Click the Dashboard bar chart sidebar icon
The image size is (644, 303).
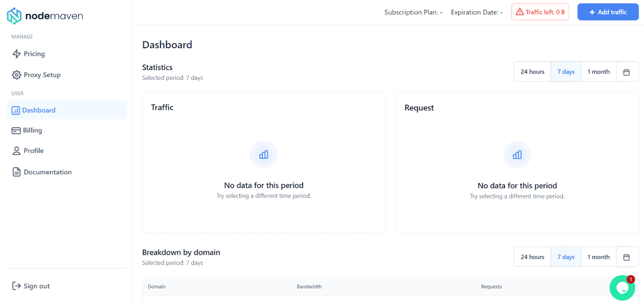[x=16, y=110]
